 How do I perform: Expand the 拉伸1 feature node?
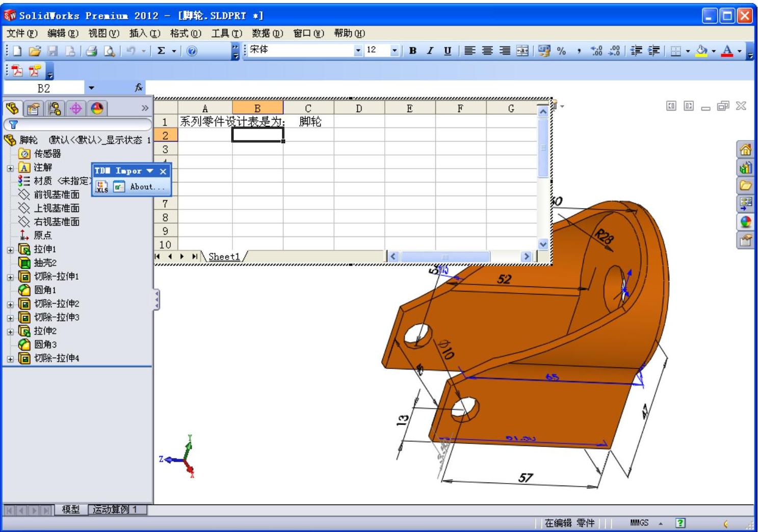tap(10, 250)
